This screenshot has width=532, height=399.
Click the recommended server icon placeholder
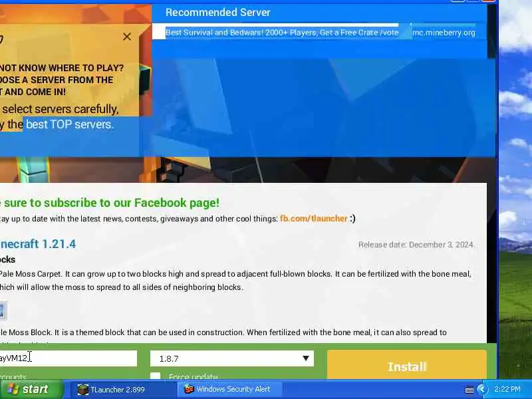[158, 33]
